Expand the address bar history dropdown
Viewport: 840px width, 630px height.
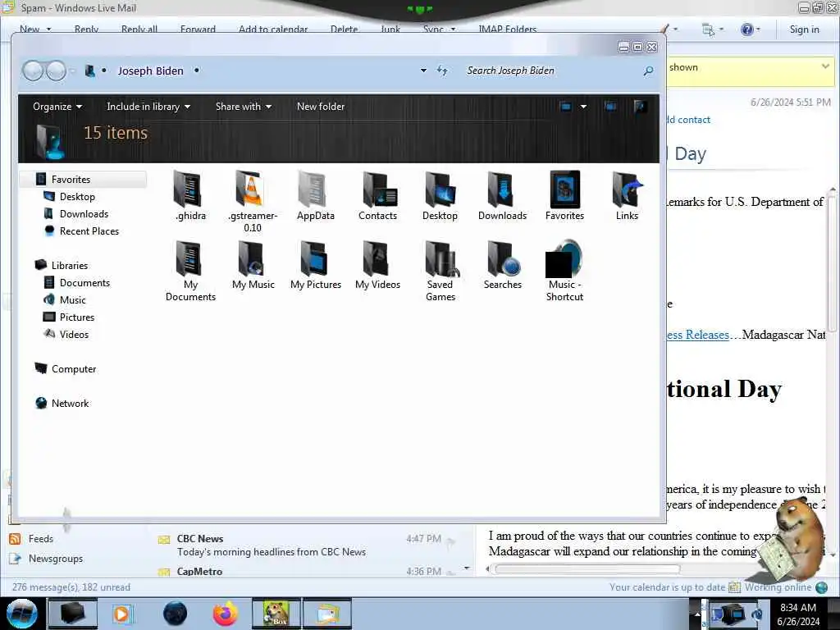tap(423, 71)
